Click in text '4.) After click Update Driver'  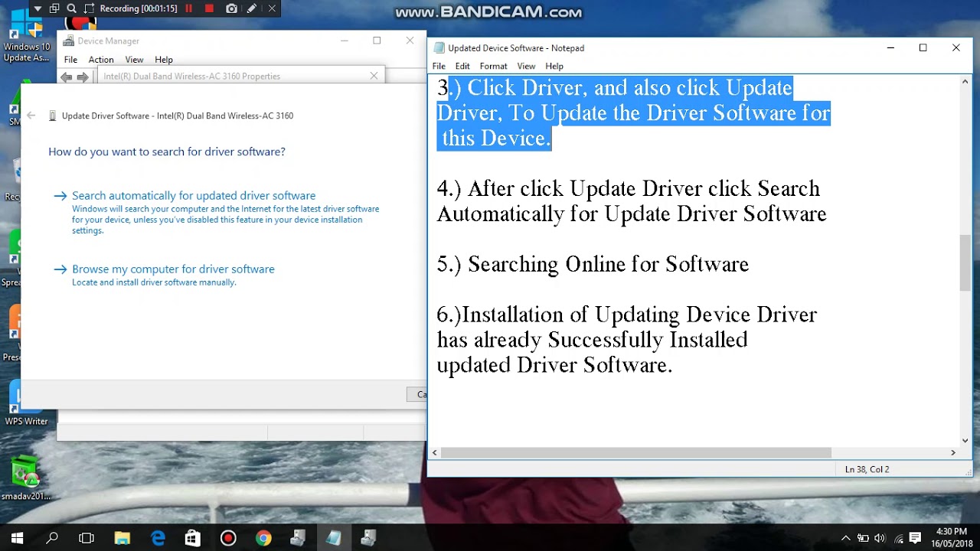570,188
